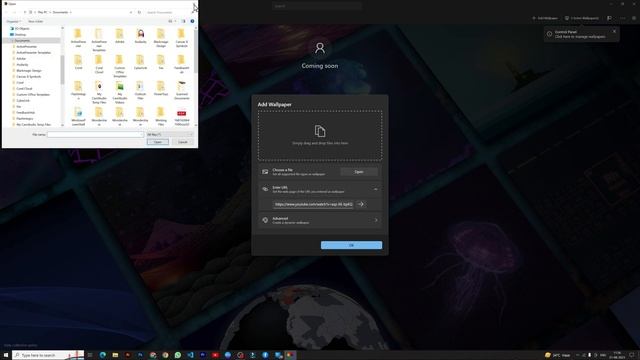Viewport: 640px width, 360px height.
Task: Open File Explorer from taskbar
Action: point(115,355)
